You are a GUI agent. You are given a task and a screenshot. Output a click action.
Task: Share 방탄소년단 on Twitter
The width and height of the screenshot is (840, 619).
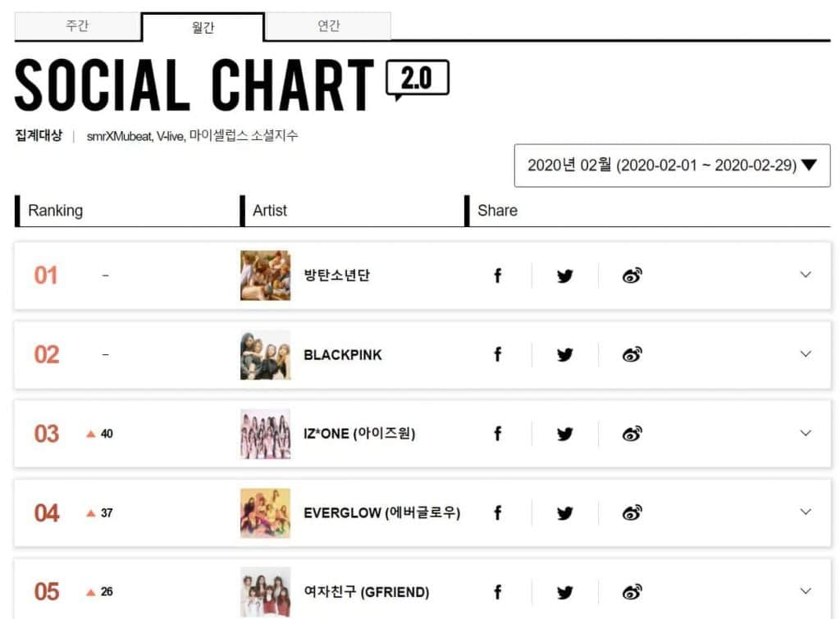click(x=564, y=275)
